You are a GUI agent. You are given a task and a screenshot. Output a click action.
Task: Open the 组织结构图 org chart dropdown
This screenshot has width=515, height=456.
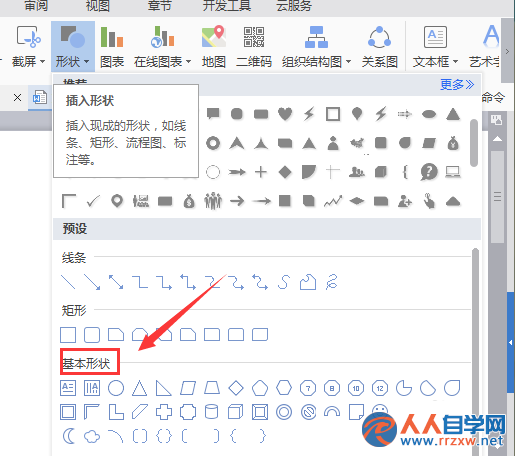[348, 62]
